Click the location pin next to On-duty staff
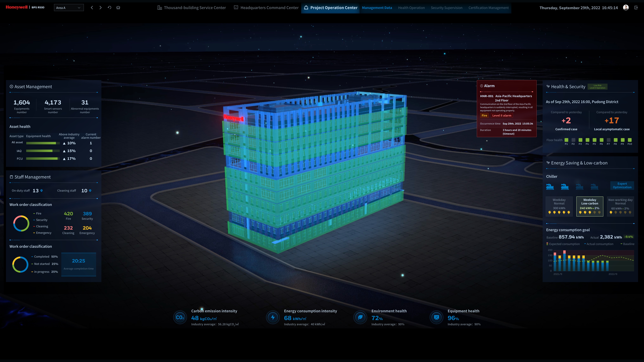The width and height of the screenshot is (644, 362). (x=41, y=190)
